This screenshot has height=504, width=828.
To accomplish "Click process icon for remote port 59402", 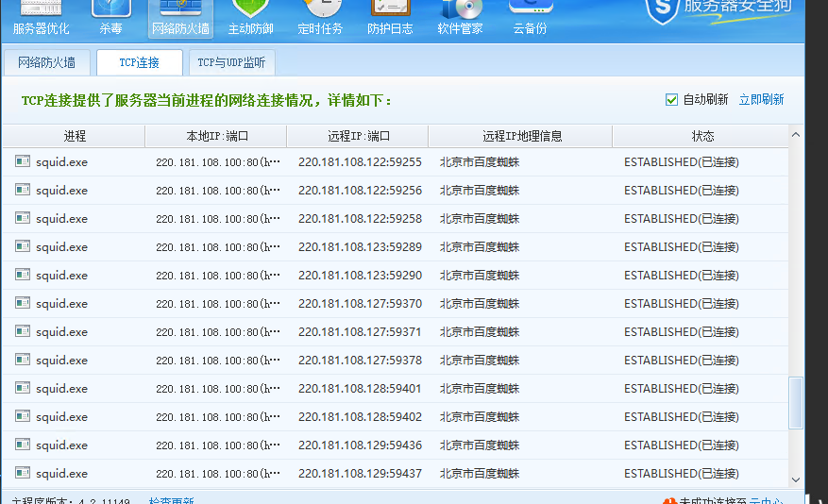I will (x=22, y=416).
